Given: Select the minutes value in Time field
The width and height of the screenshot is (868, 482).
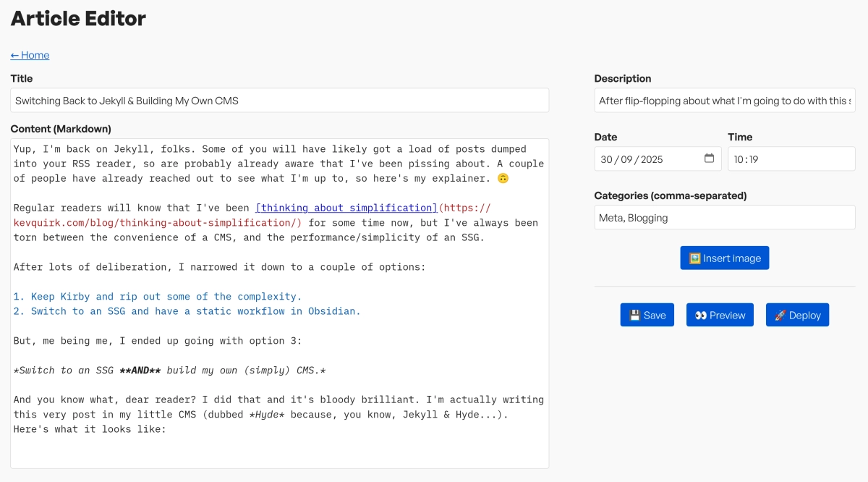Looking at the screenshot, I should [754, 159].
